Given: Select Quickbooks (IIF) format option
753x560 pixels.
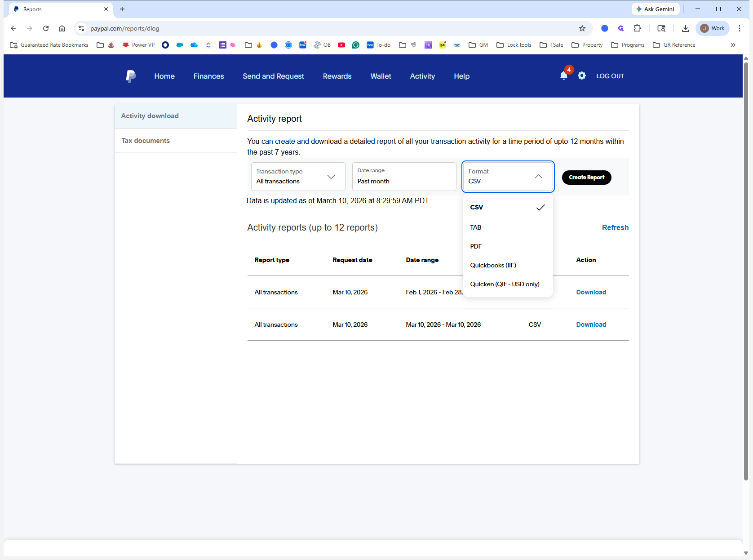Looking at the screenshot, I should 508,265.
